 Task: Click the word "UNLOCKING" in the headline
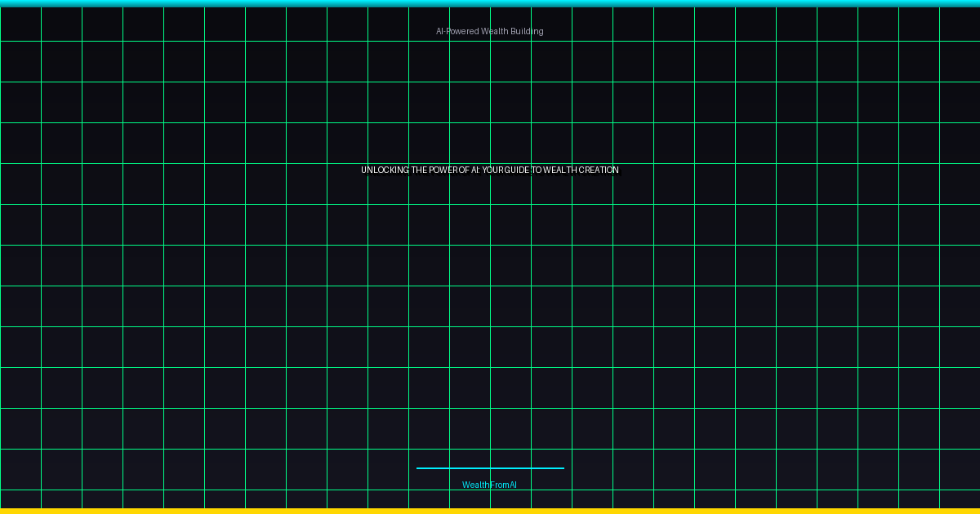(x=385, y=171)
